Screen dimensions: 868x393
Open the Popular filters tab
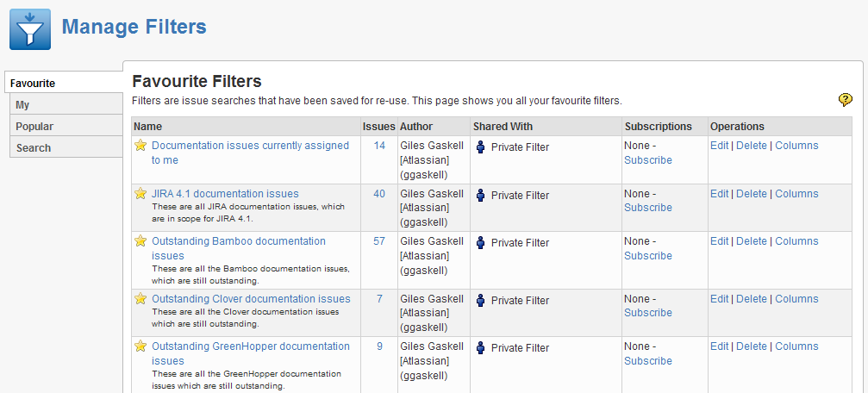(x=66, y=126)
